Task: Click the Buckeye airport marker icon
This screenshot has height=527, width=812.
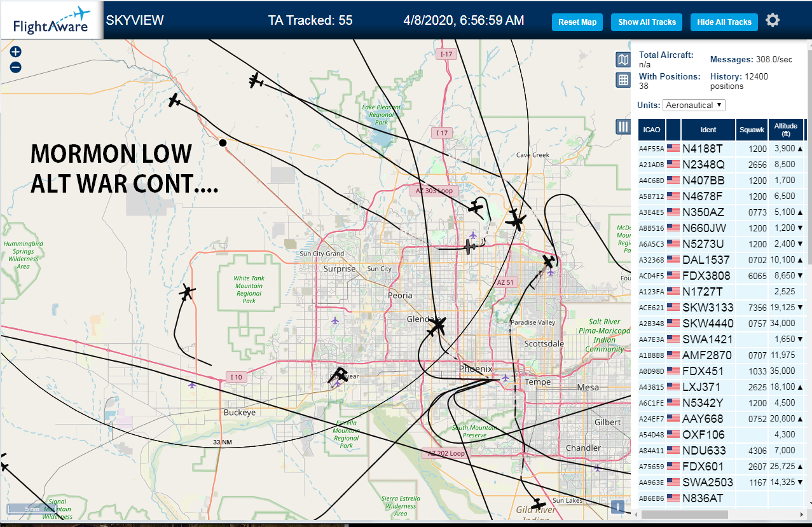Action: click(192, 385)
